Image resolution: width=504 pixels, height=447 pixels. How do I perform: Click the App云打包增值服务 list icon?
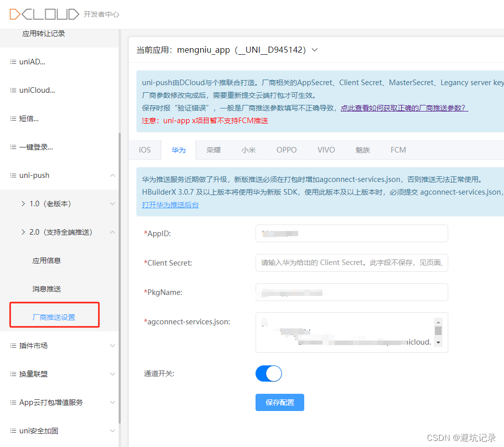pos(13,402)
